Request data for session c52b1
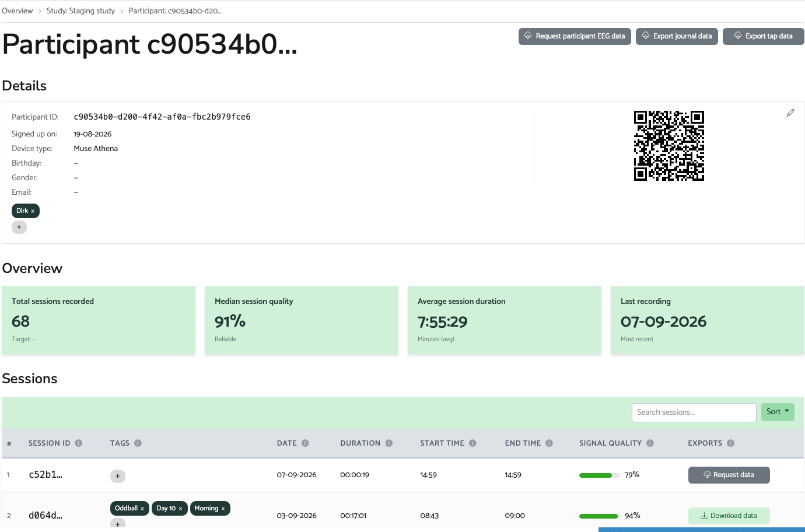The width and height of the screenshot is (805, 532). click(729, 475)
